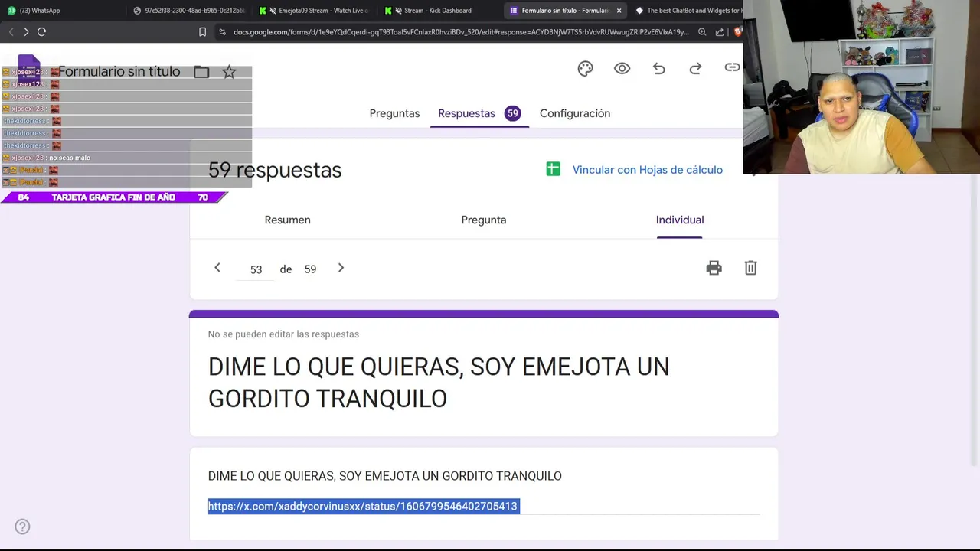
Task: Click the address bar URL
Action: (460, 32)
